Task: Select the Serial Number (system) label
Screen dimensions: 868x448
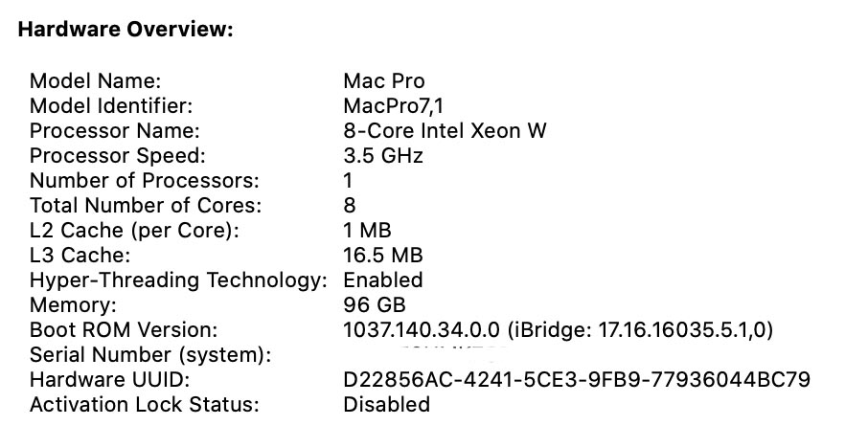Action: point(150,355)
